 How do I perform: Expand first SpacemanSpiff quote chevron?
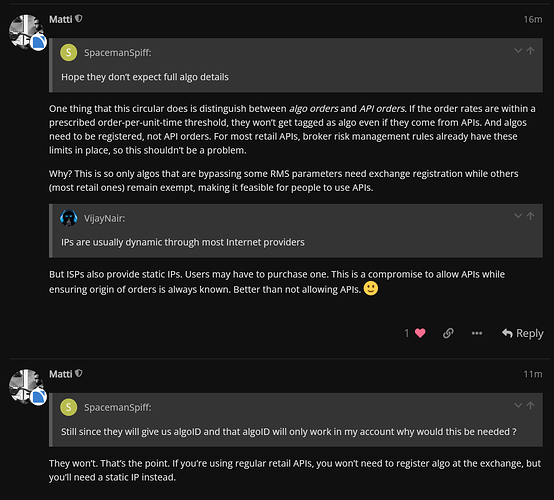click(x=518, y=51)
